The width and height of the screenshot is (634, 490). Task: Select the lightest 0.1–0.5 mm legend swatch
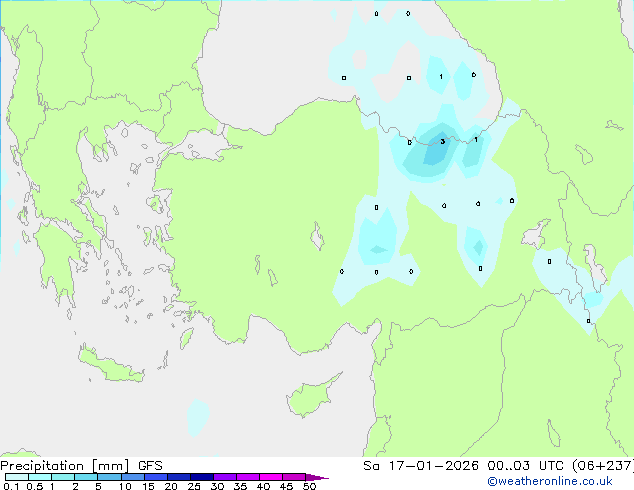pos(17,477)
